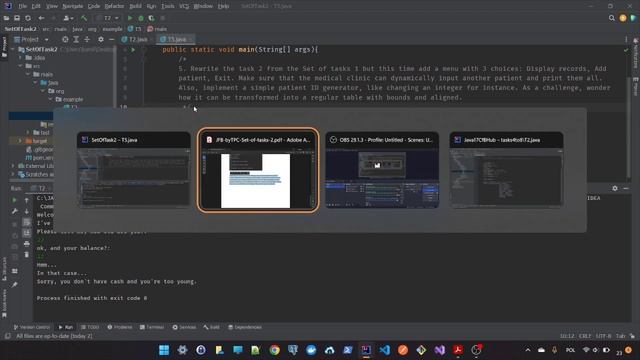Open the File menu
This screenshot has width=640, height=360.
[x=22, y=6]
